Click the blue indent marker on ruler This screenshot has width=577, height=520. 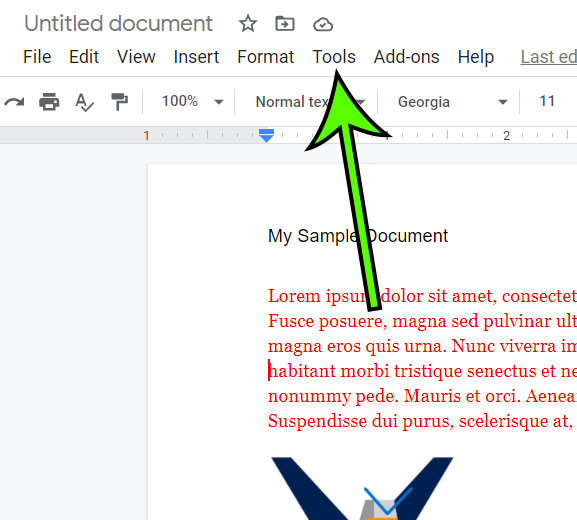pos(266,135)
